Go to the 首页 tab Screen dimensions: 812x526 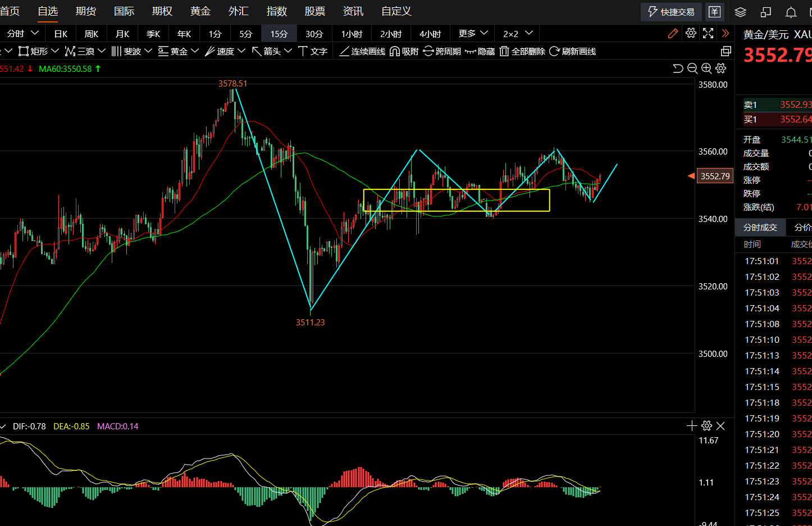click(10, 11)
